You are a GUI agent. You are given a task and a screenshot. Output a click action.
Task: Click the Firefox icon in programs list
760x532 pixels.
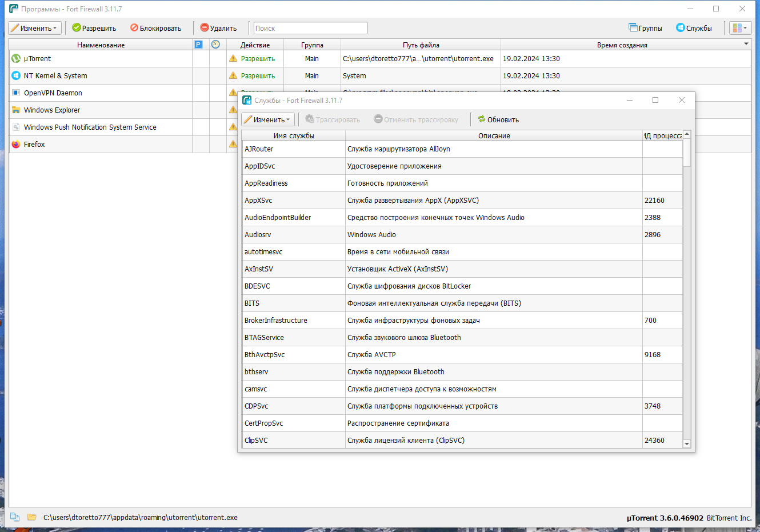tap(16, 144)
